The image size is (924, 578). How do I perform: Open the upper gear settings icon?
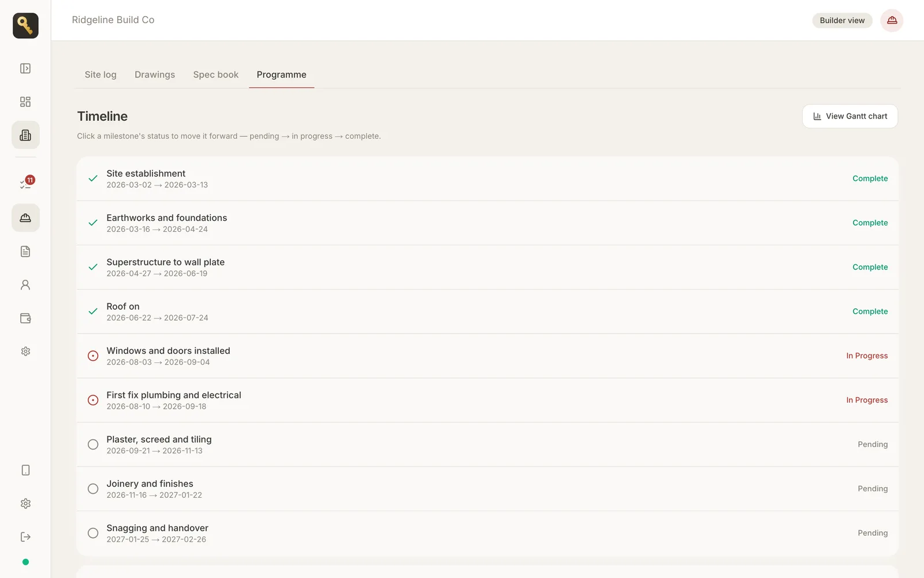[25, 351]
